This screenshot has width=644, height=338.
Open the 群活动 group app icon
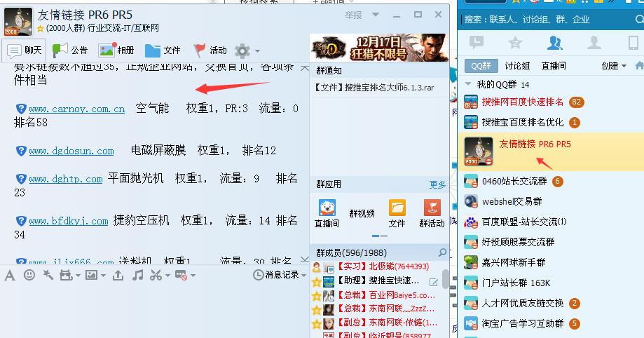(x=432, y=213)
